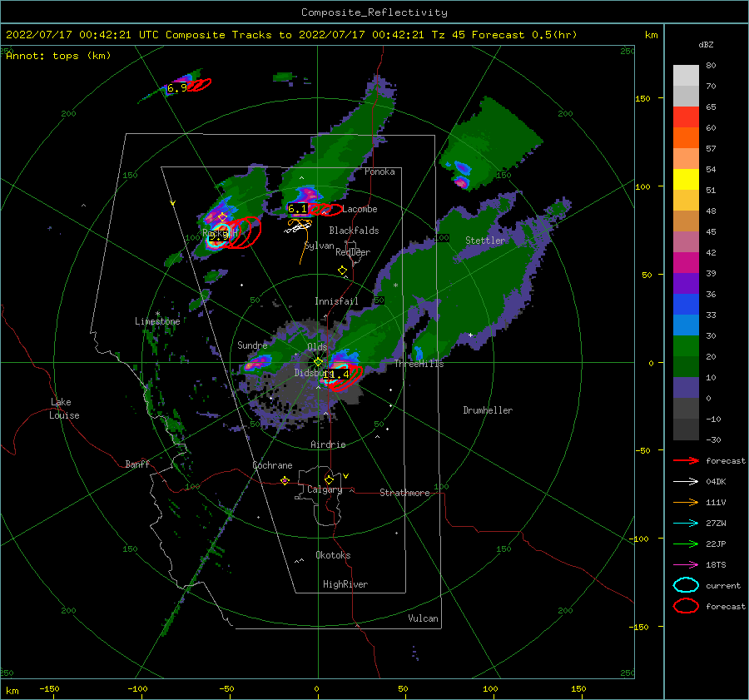Select the storm cell labeled 6.9
This screenshot has height=700, width=749.
coord(176,88)
